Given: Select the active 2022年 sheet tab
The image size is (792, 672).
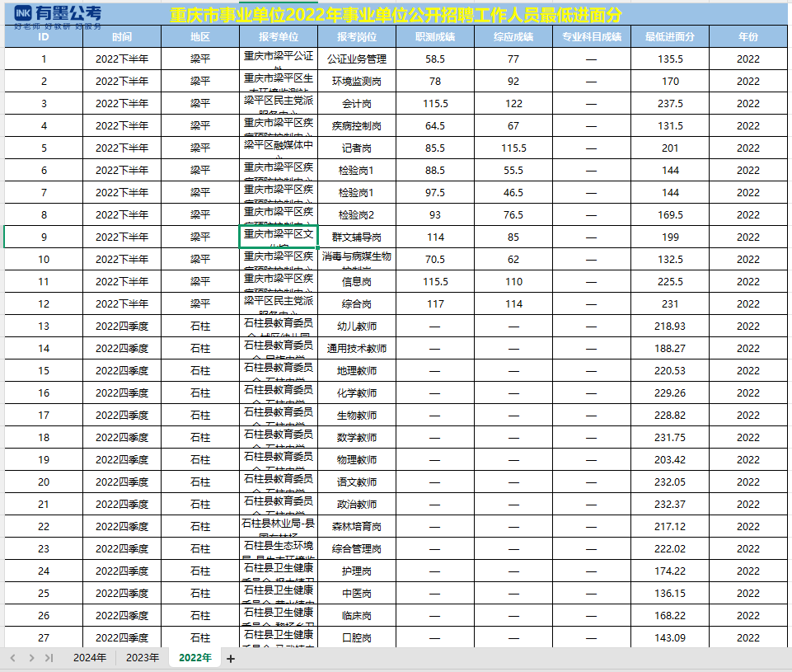Looking at the screenshot, I should click(x=195, y=658).
